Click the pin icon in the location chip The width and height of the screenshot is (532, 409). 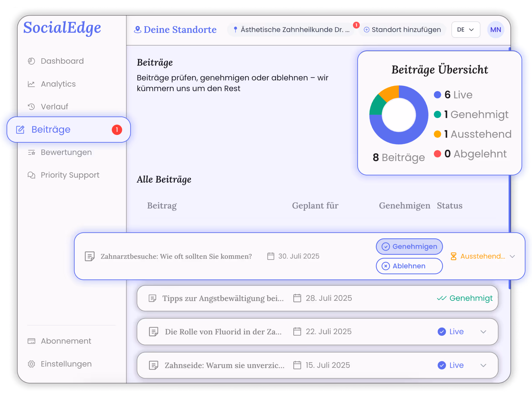235,29
